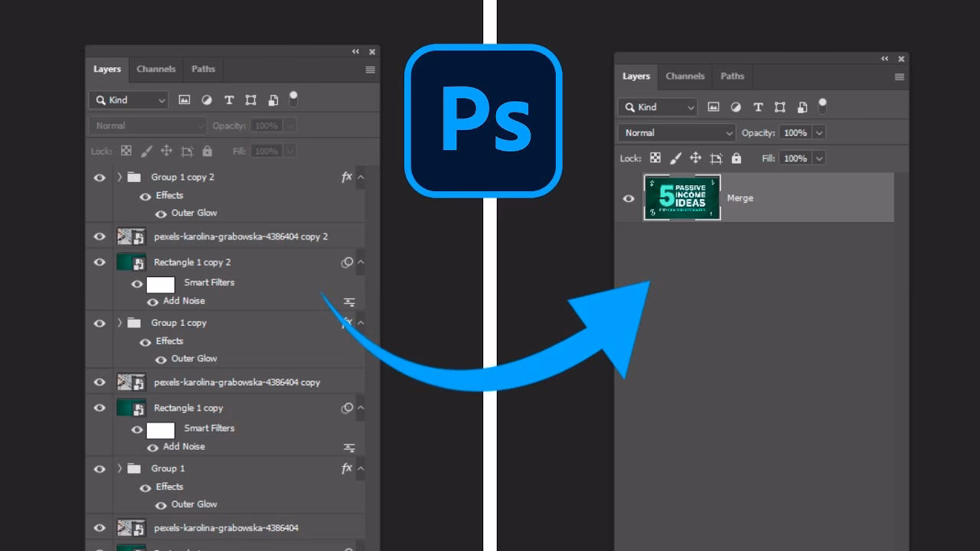Collapse the Group 1 copy group
980x551 pixels.
click(120, 323)
